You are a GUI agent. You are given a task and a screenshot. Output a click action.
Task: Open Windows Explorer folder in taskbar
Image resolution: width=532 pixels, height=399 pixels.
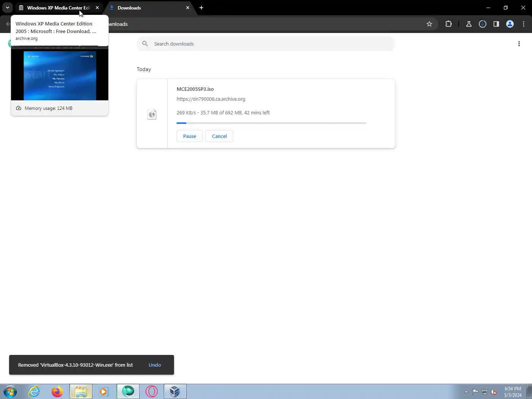click(81, 391)
